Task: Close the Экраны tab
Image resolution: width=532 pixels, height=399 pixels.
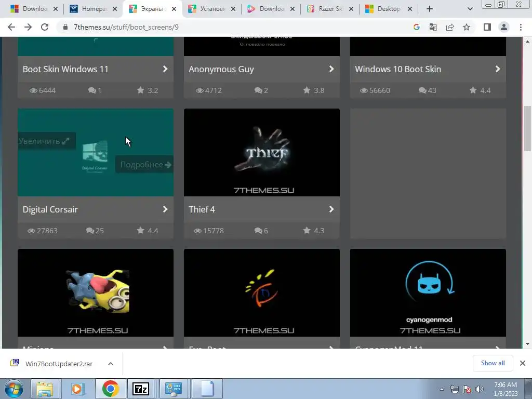Action: (174, 9)
